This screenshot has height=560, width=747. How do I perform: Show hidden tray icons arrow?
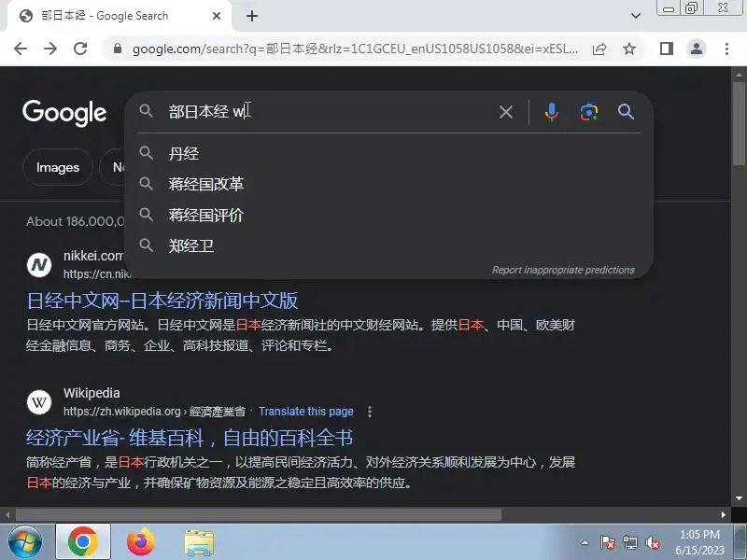coord(585,542)
